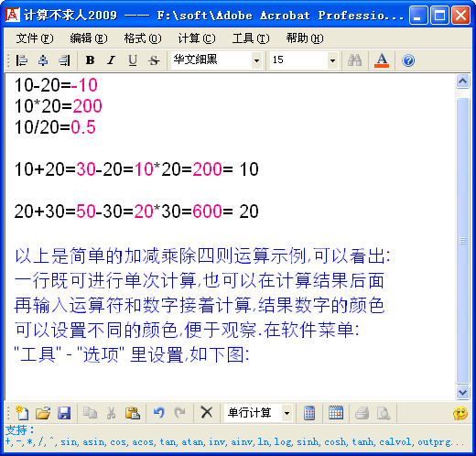Image resolution: width=476 pixels, height=456 pixels.
Task: Open the calculator icon in bottom toolbar
Action: click(309, 413)
